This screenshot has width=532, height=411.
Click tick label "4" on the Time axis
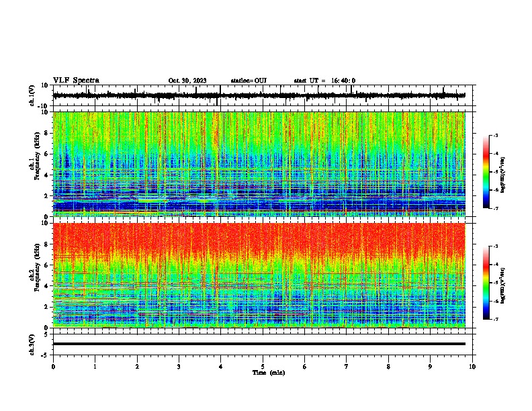(x=221, y=367)
